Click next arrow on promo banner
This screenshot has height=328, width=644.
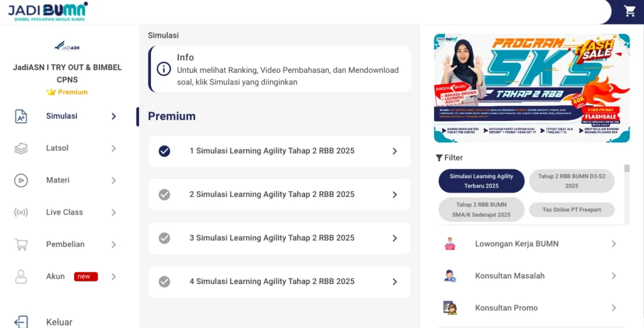coord(611,88)
